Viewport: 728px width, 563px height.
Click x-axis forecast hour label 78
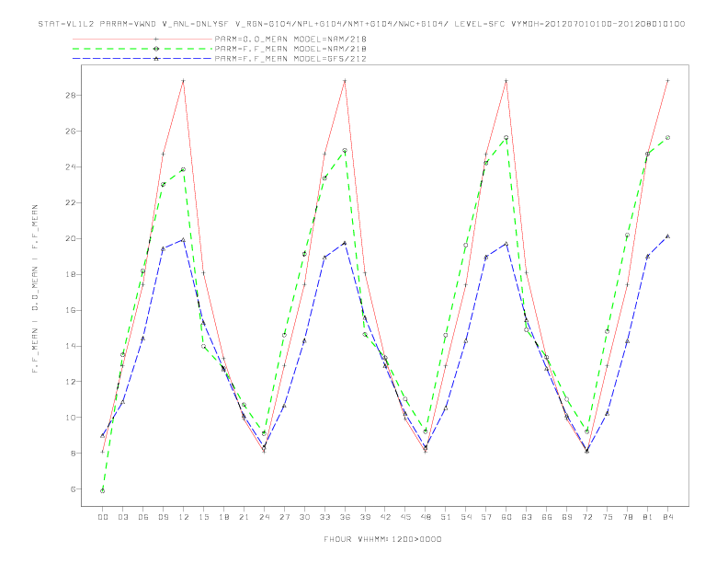pyautogui.click(x=628, y=517)
